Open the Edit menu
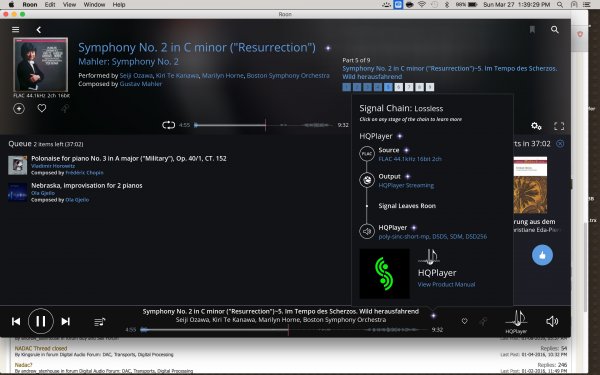 50,5
